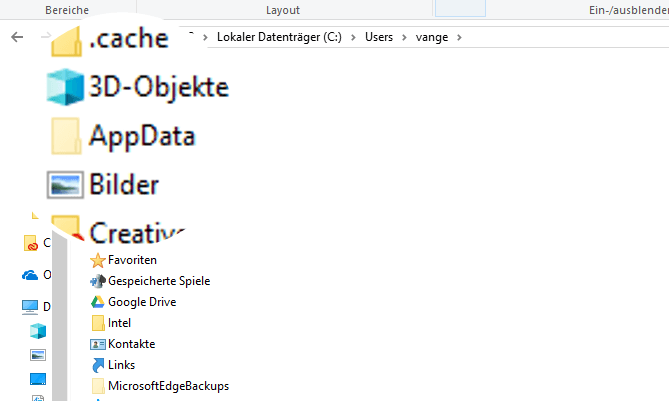Expand chevron before Lokaler Datenträger (C:)
The height and width of the screenshot is (401, 669).
coord(205,38)
